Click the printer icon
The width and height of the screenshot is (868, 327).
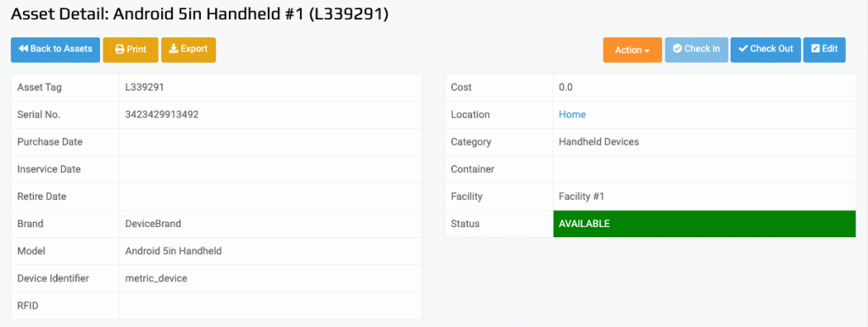pos(120,49)
